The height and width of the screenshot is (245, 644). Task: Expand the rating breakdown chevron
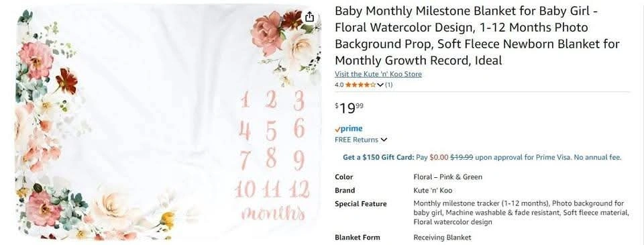tap(380, 85)
